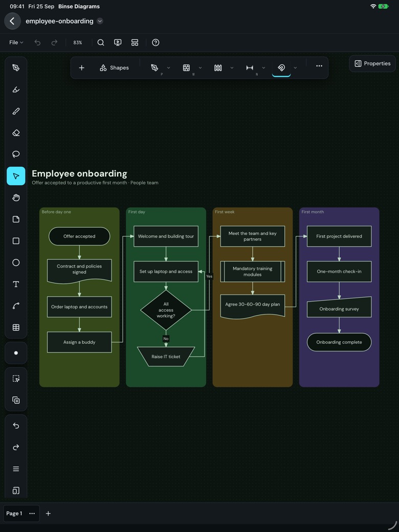Open the 83% zoom level control

pyautogui.click(x=78, y=42)
